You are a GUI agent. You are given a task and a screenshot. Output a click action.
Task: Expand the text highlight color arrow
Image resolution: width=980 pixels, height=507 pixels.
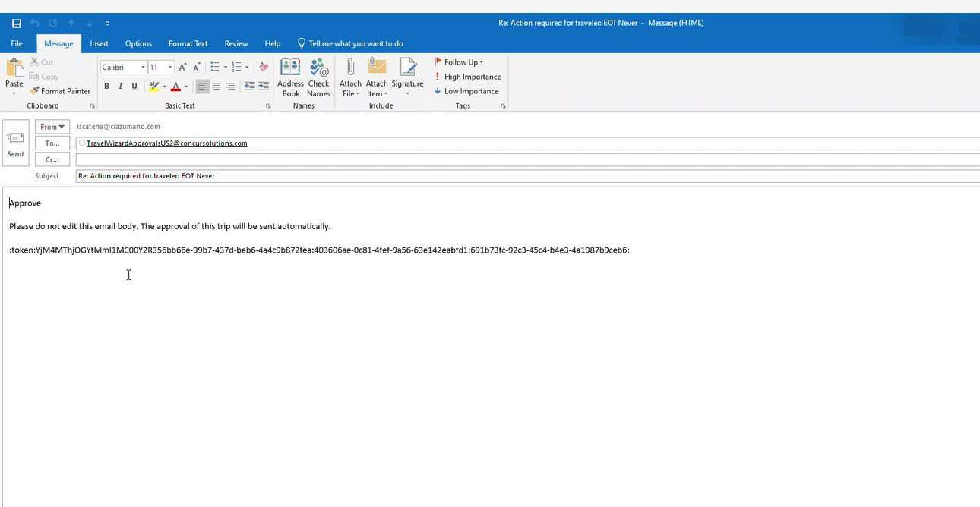(x=164, y=87)
